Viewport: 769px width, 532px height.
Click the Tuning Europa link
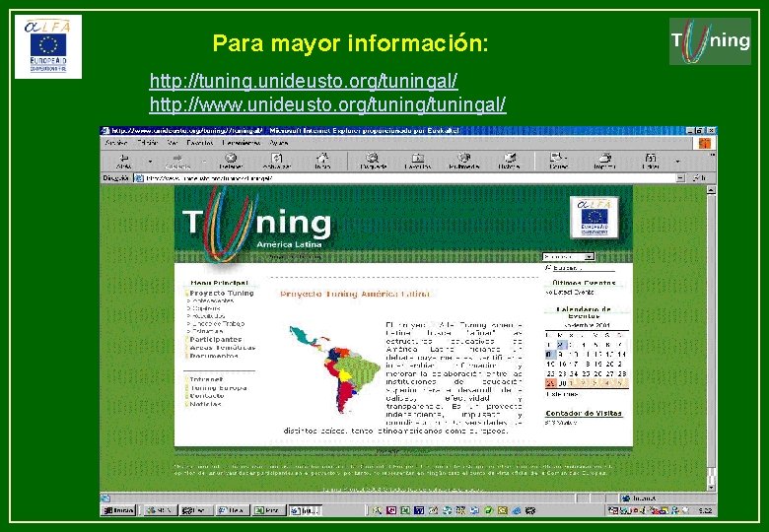pos(218,387)
